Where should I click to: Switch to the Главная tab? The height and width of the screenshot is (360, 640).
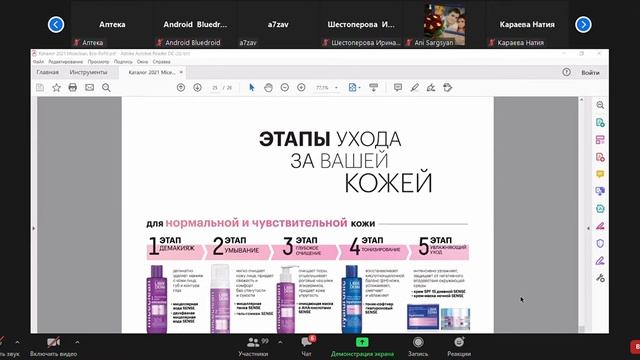[x=48, y=72]
